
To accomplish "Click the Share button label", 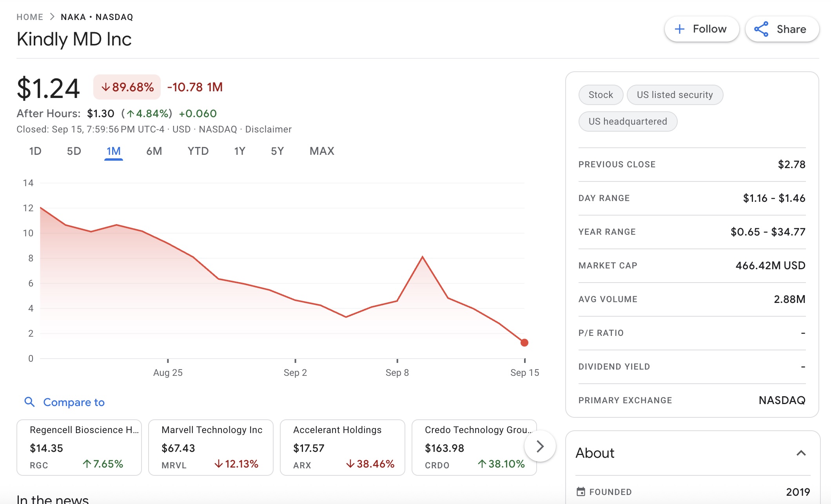I will tap(791, 29).
